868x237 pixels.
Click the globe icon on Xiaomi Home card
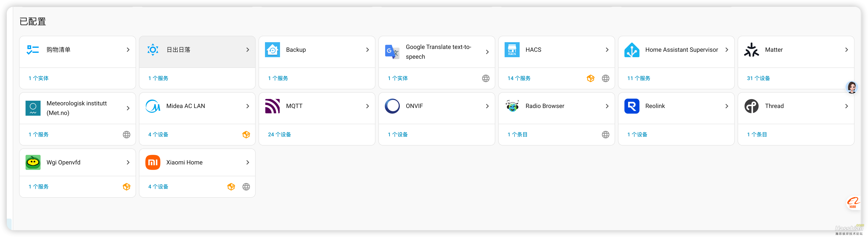[x=246, y=187]
